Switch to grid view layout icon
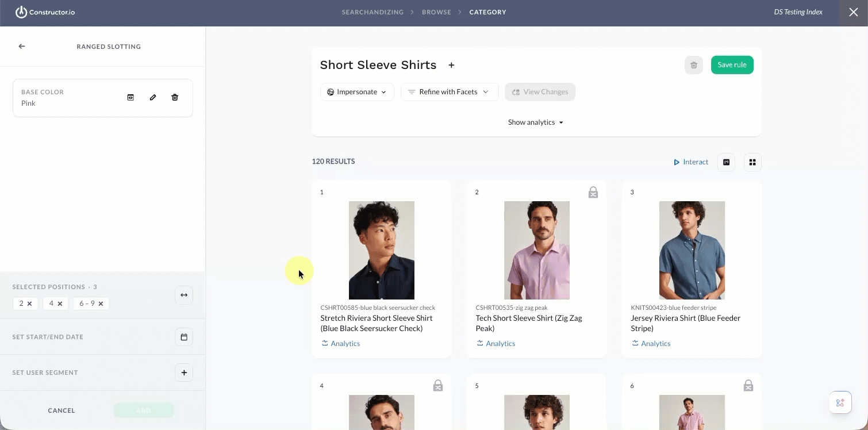This screenshot has width=868, height=430. point(753,163)
